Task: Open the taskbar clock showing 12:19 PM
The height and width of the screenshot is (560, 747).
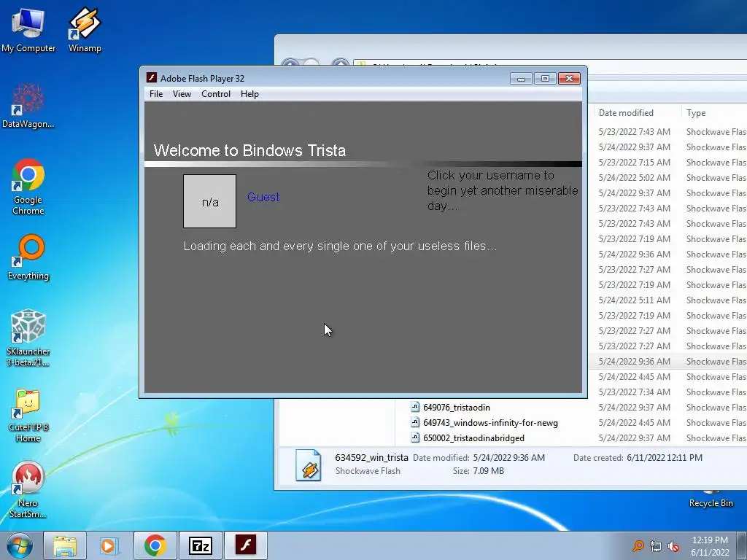Action: 710,545
